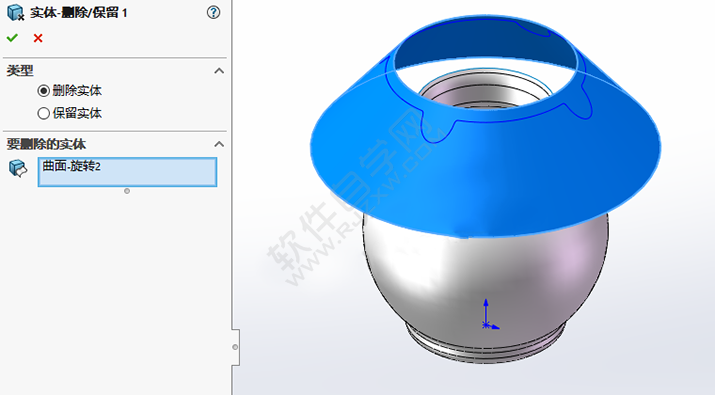This screenshot has height=395, width=715.
Task: Click the 实体-删除/保留 1 title text
Action: click(x=79, y=13)
